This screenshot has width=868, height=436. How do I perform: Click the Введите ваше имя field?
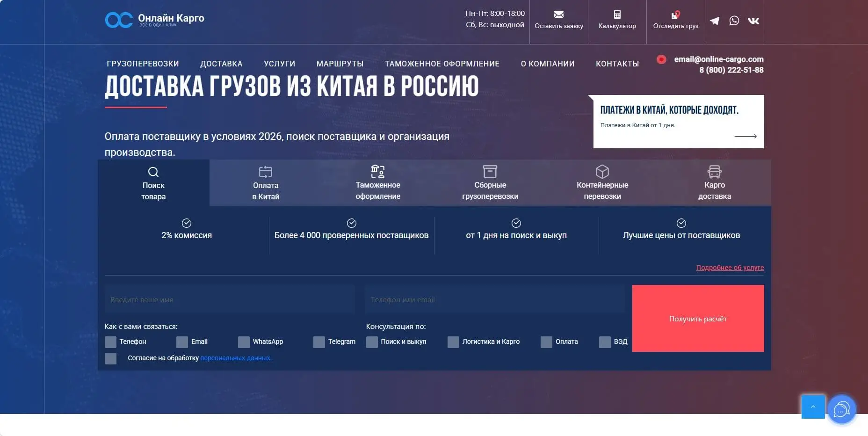(229, 299)
